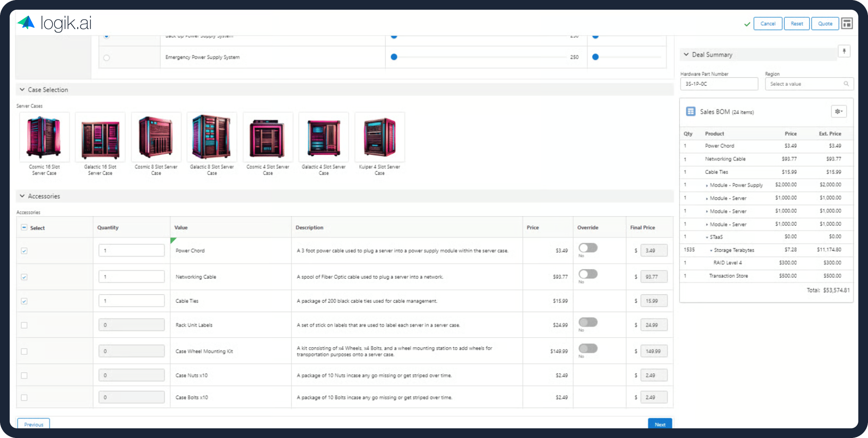Enable price override for Power Chord
Screen dimensions: 868x438
pyautogui.click(x=588, y=248)
